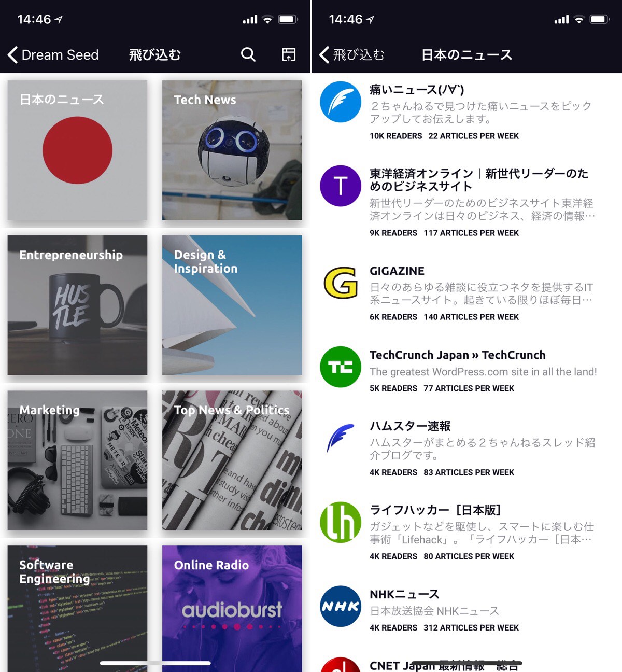This screenshot has height=672, width=622.
Task: Open the Tech News category tile
Action: click(232, 150)
